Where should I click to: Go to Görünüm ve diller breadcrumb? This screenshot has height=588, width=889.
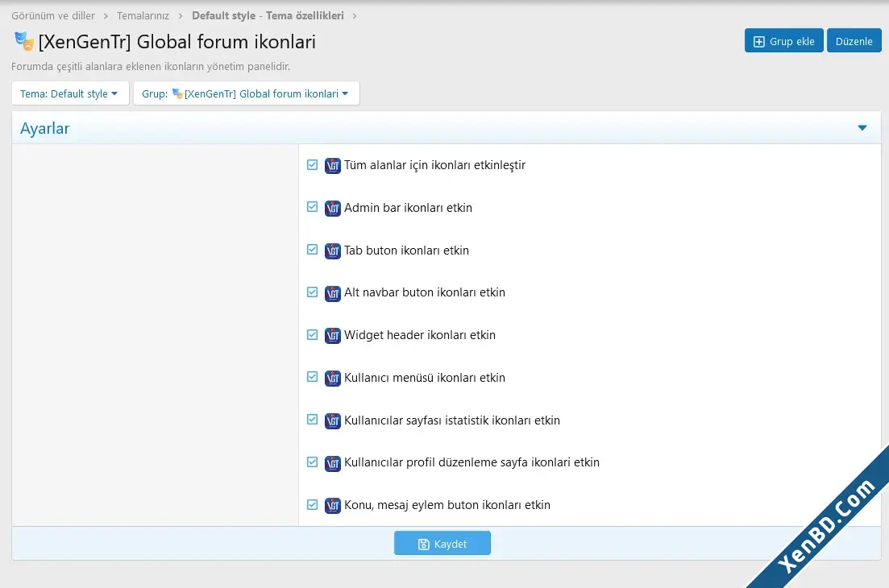pos(53,16)
